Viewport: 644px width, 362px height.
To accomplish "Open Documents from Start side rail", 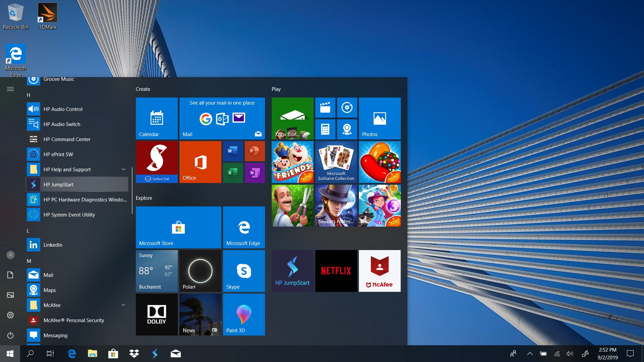I will [x=10, y=275].
